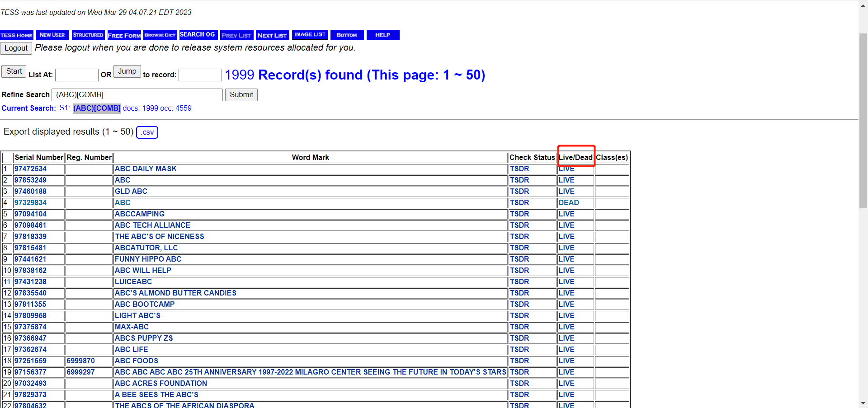Switch to the Image List view
Screen dimensions: 868x408
click(x=310, y=35)
